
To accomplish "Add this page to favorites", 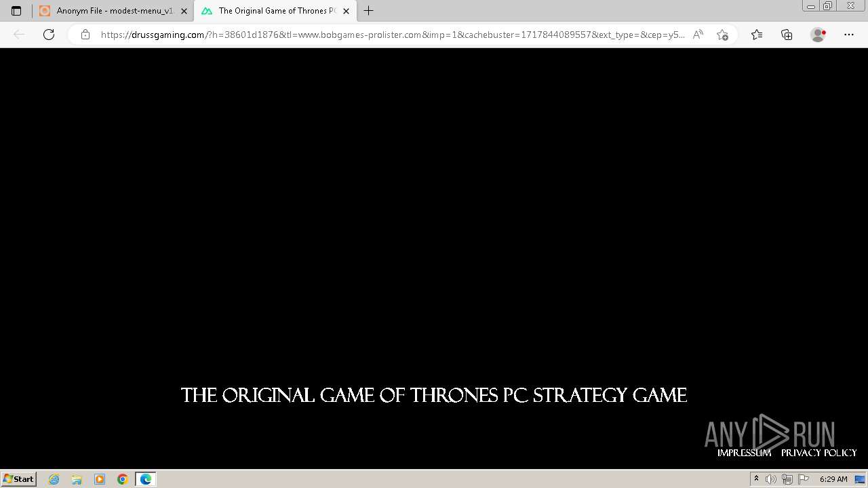I will pyautogui.click(x=722, y=35).
